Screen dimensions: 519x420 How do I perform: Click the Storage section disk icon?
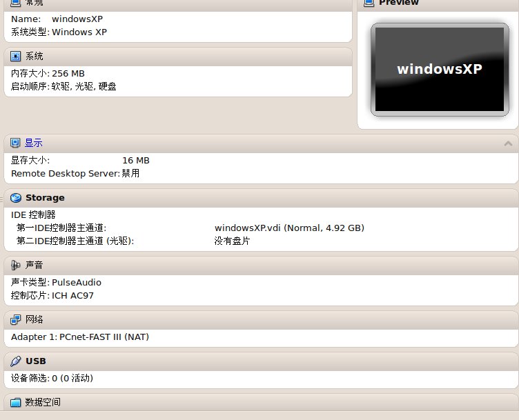[16, 198]
